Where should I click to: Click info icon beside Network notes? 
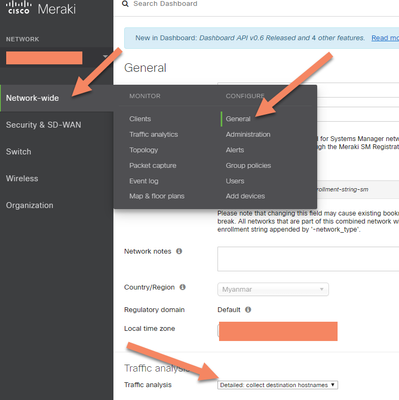click(x=179, y=251)
